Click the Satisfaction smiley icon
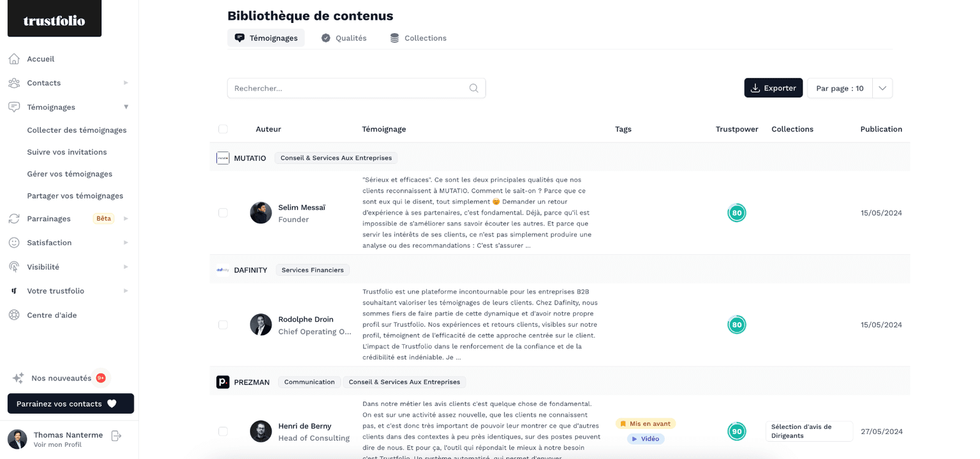980x459 pixels. (14, 243)
